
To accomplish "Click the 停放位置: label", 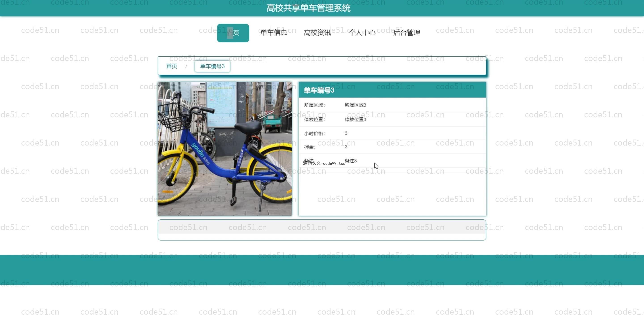I will (314, 119).
